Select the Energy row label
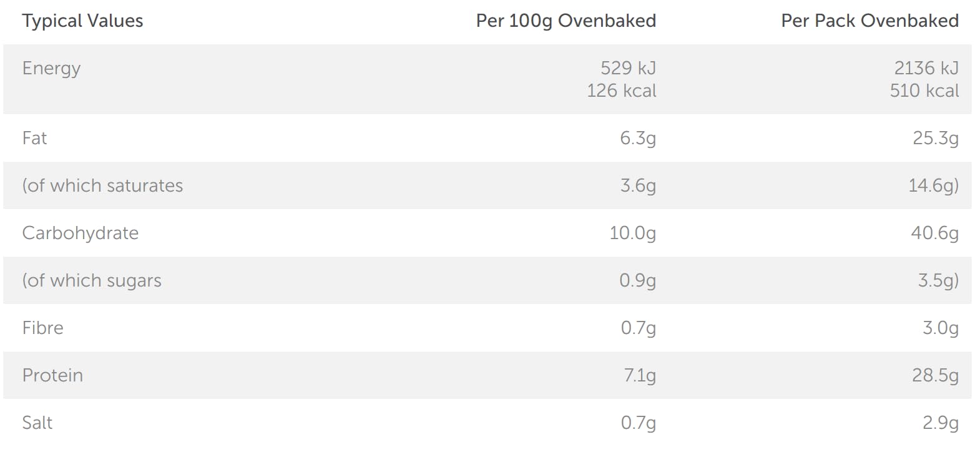 tap(51, 69)
